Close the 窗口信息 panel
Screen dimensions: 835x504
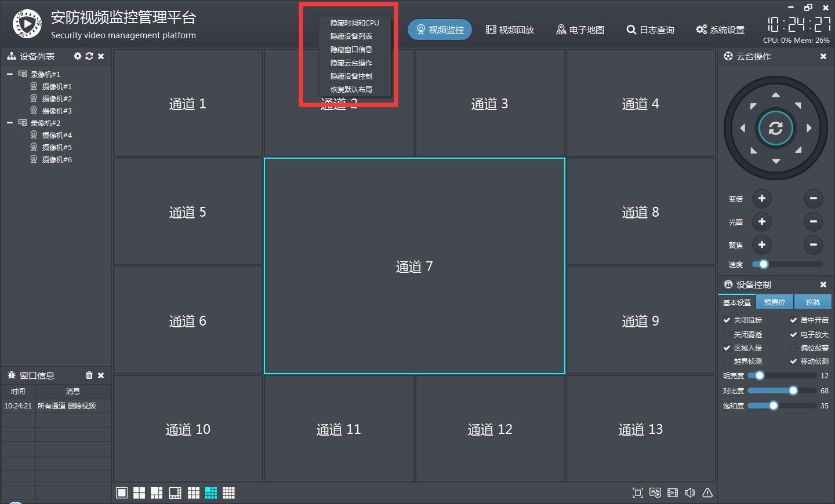point(101,375)
